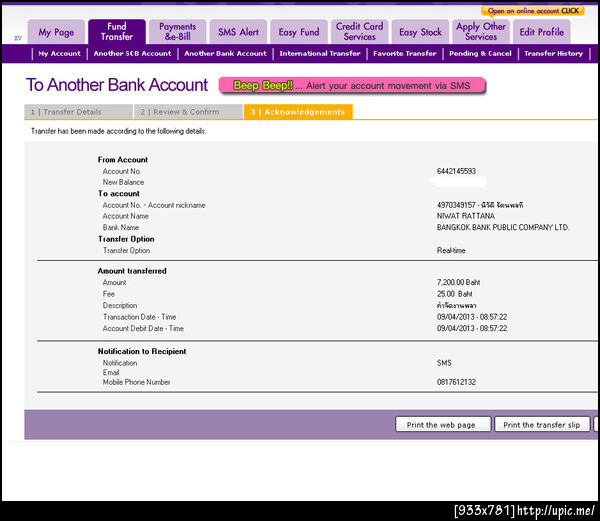Open the Easy Fund tab
The image size is (600, 521).
pos(299,32)
